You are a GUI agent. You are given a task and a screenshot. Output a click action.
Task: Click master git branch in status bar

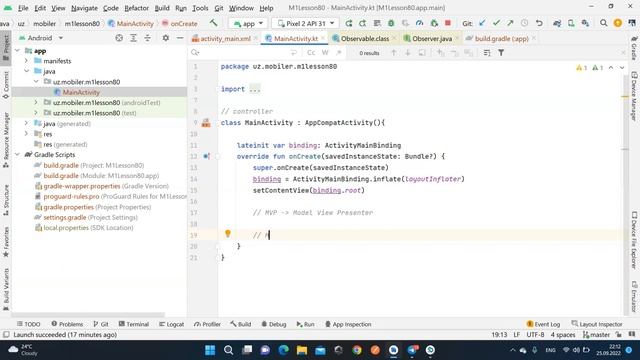tap(596, 335)
